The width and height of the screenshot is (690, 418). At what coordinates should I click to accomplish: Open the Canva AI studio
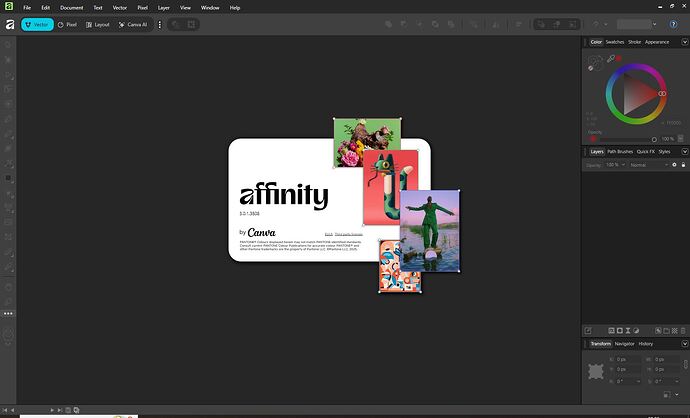pyautogui.click(x=133, y=25)
